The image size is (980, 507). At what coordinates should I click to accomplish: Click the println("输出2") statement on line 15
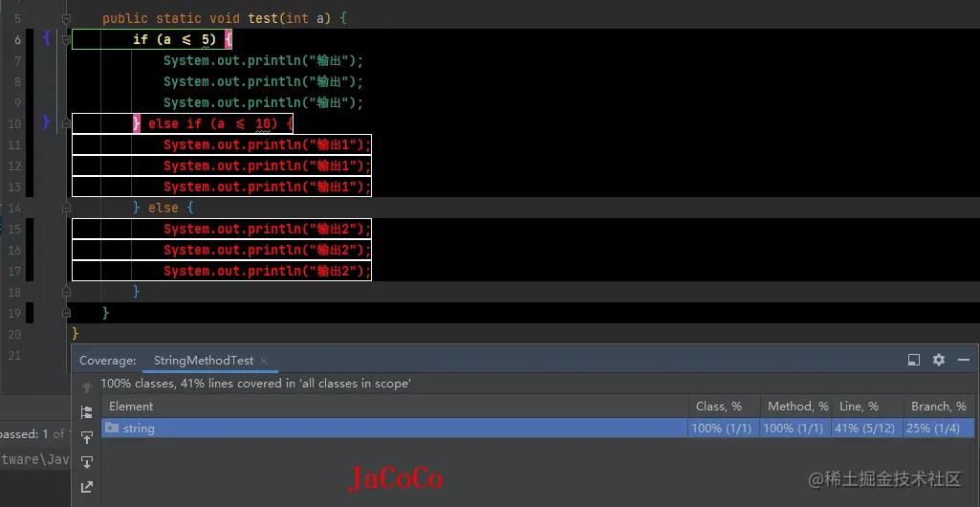click(268, 229)
